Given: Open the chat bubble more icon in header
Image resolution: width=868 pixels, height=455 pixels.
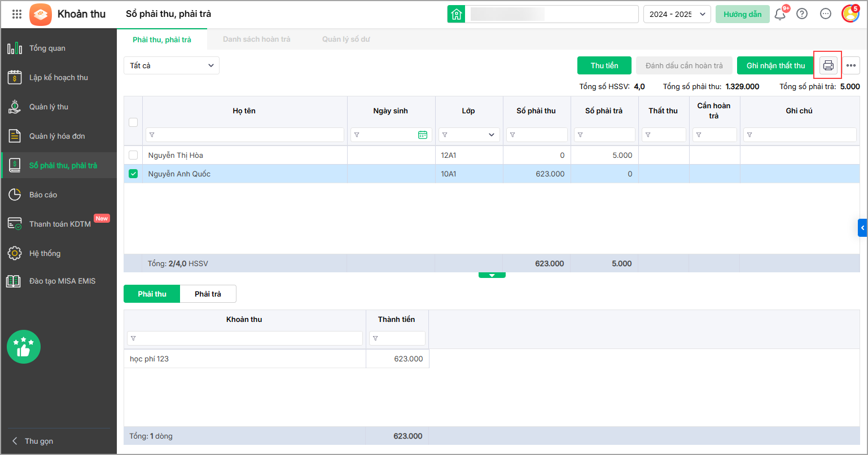Looking at the screenshot, I should (826, 14).
